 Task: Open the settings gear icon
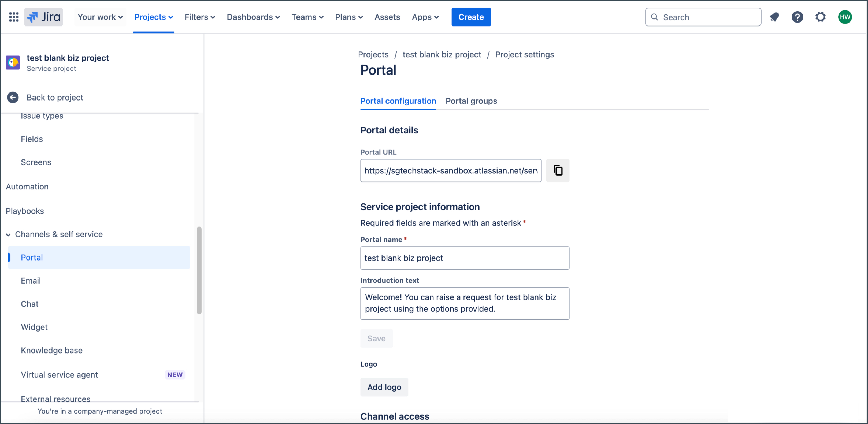click(x=820, y=17)
